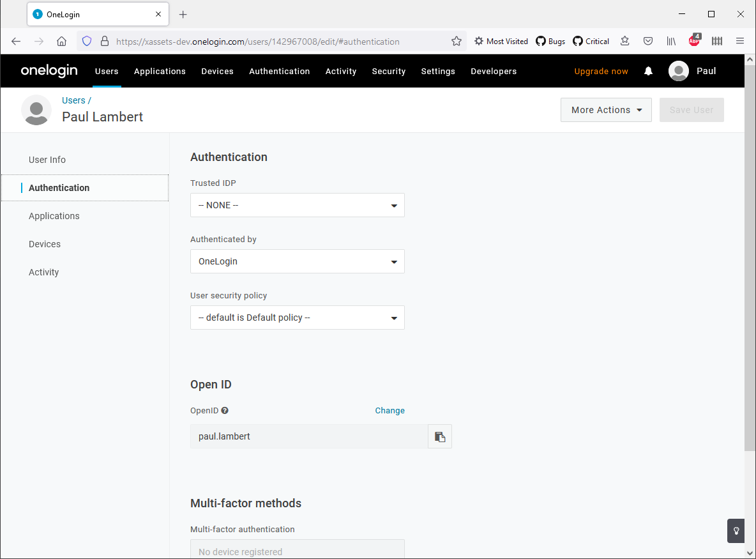The width and height of the screenshot is (756, 559).
Task: Click the lightbulb icon at bottom right
Action: click(x=736, y=531)
